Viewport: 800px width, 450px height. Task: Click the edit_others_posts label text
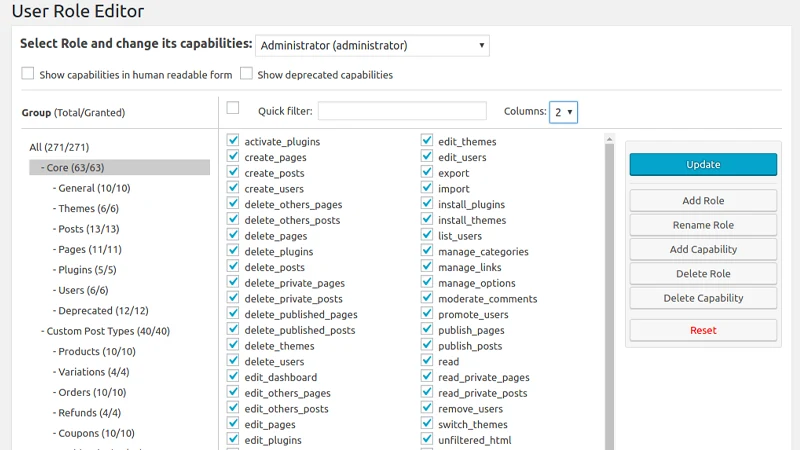click(286, 409)
